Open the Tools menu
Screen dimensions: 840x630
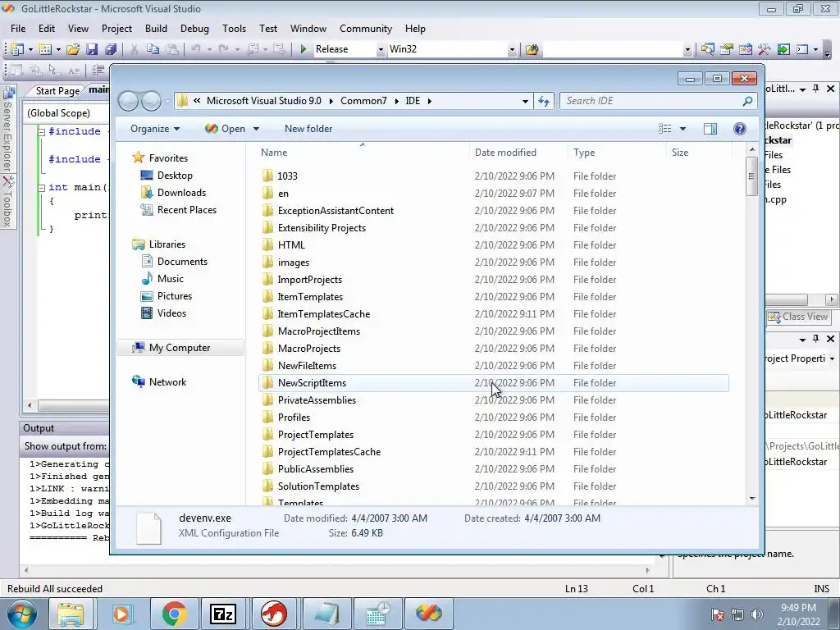tap(234, 29)
